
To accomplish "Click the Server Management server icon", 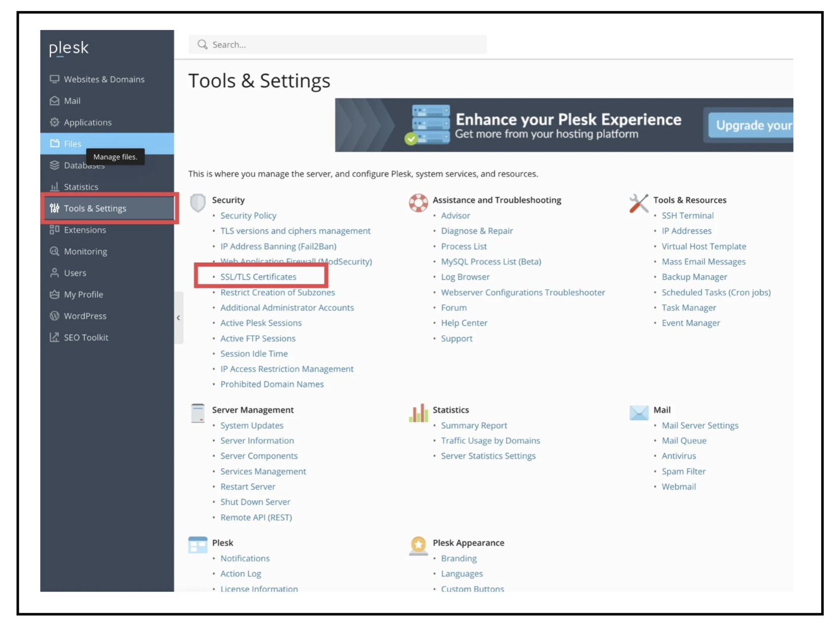I will pyautogui.click(x=198, y=413).
